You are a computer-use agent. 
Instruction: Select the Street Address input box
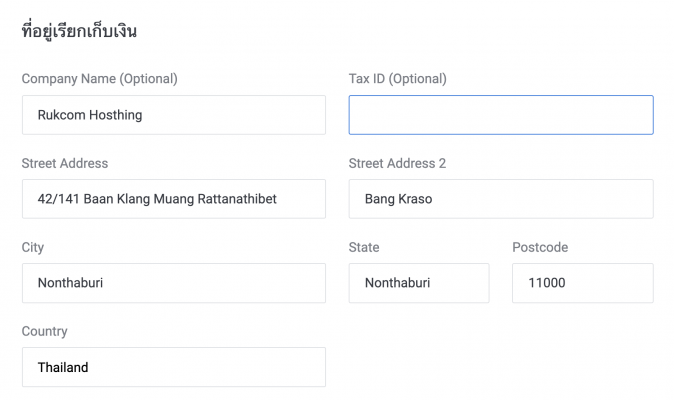(x=174, y=199)
